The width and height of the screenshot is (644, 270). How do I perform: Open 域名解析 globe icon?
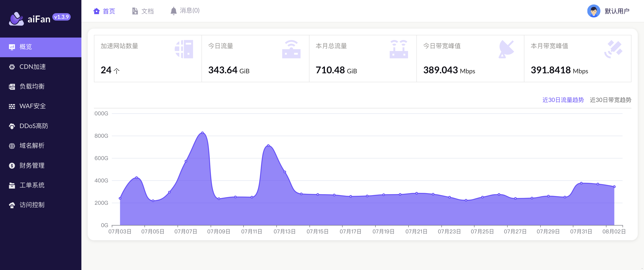12,146
